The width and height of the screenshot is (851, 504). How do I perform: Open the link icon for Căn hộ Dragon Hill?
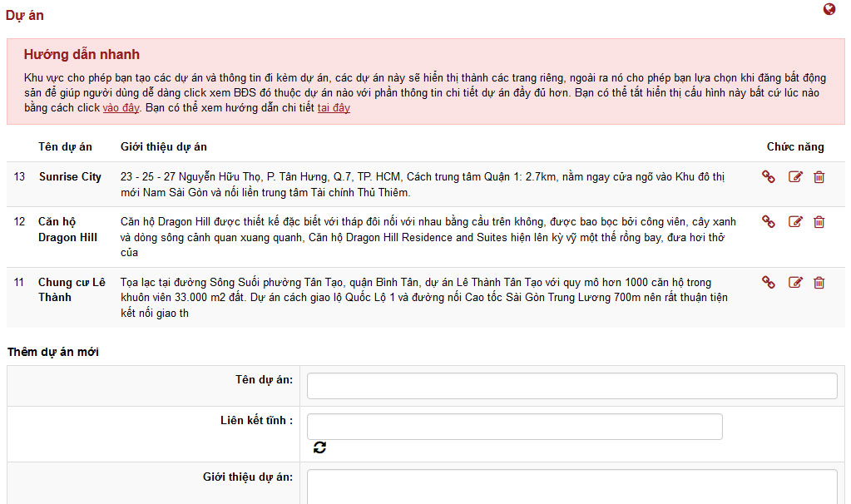point(769,222)
